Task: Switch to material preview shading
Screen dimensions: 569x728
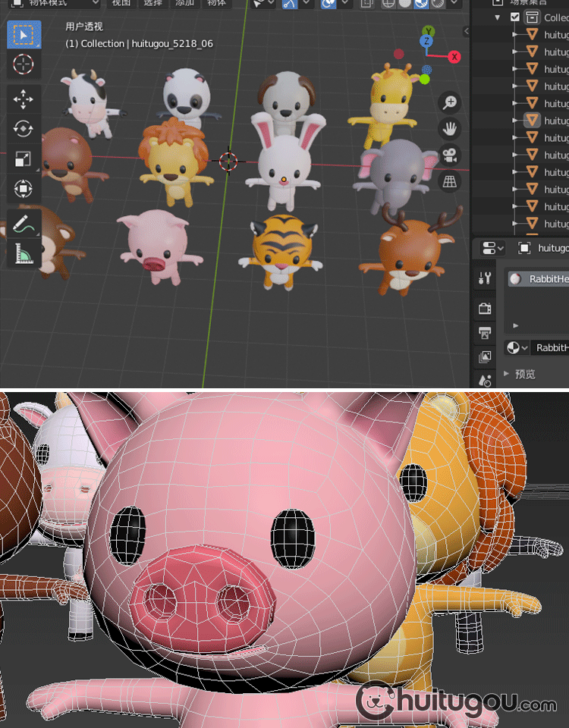Action: pyautogui.click(x=421, y=4)
